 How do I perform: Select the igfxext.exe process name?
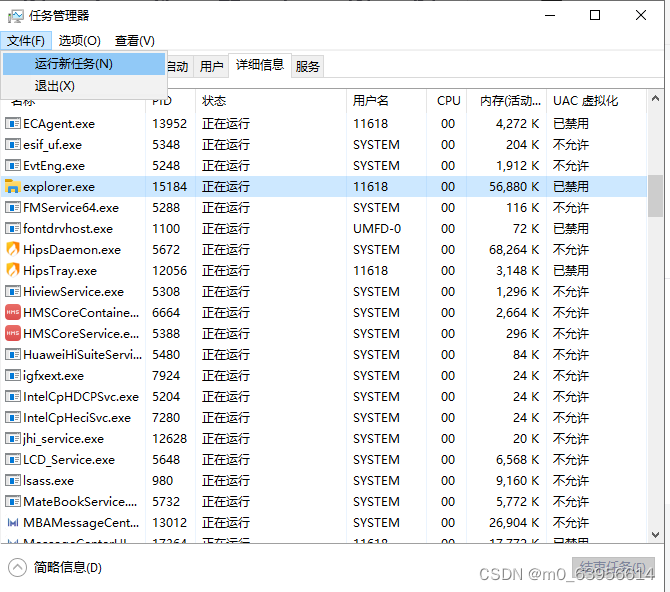pyautogui.click(x=53, y=376)
